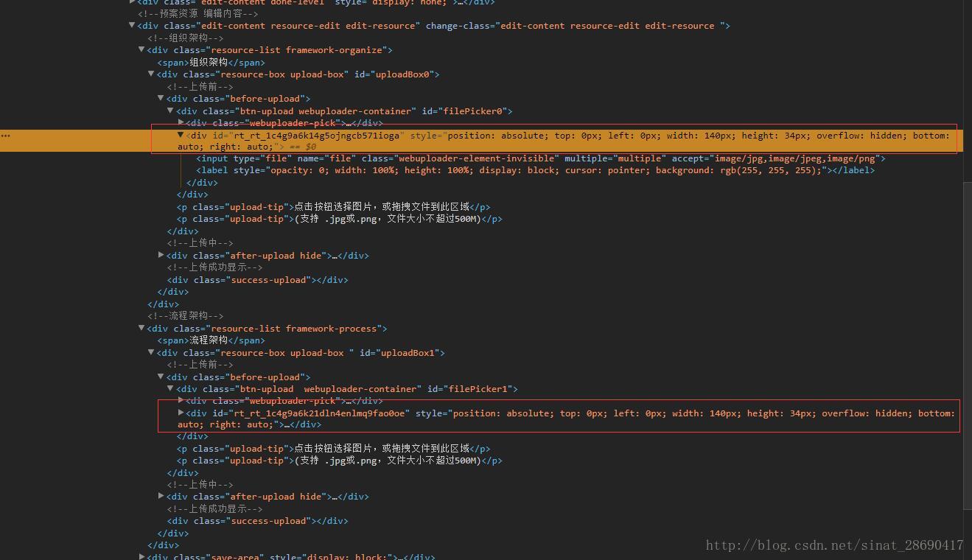Select the (支持 .jpg或.png paragraph in uploadBox0
Image resolution: width=972 pixels, height=560 pixels.
click(339, 219)
